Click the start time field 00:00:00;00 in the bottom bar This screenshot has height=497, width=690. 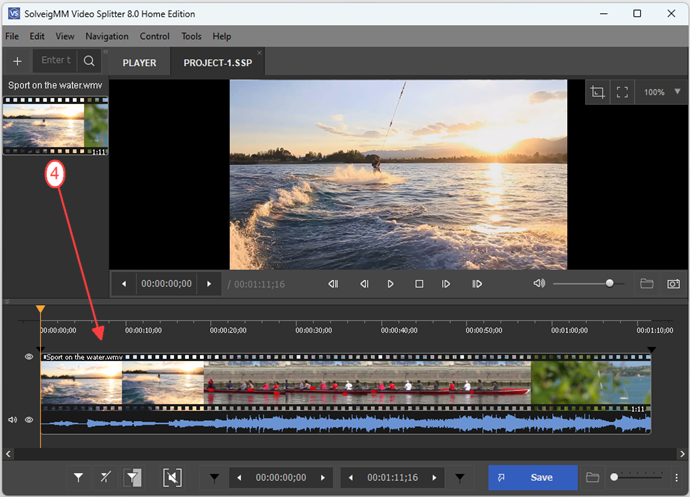[x=281, y=478]
